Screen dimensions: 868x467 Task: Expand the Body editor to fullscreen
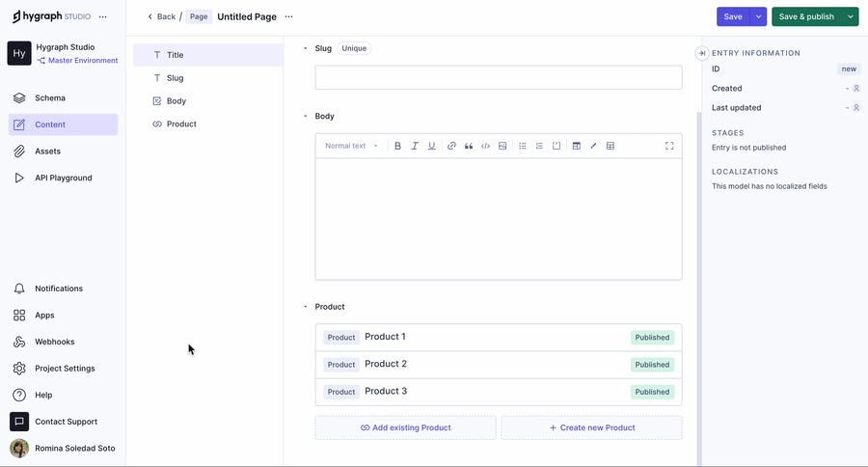(x=669, y=146)
